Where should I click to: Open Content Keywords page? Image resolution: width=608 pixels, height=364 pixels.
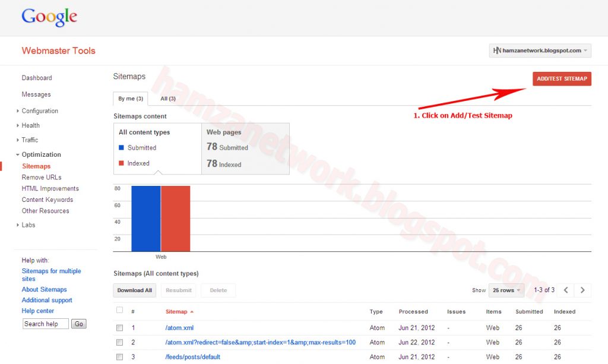[x=47, y=200]
